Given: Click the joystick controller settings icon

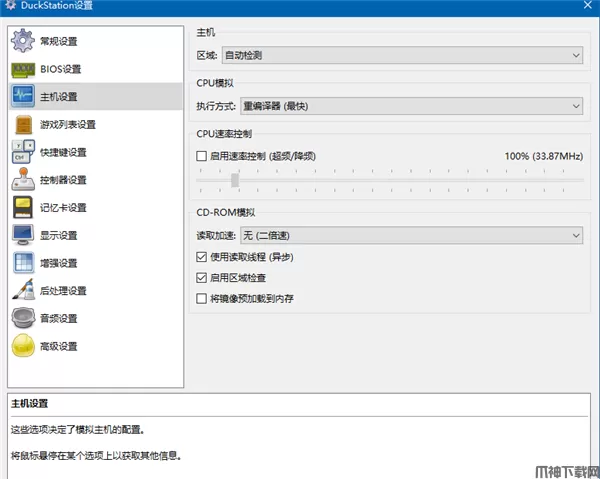Looking at the screenshot, I should 23,179.
